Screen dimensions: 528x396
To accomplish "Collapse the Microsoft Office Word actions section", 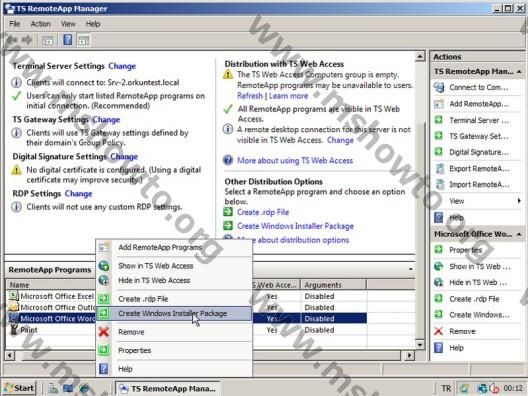I will (x=519, y=234).
